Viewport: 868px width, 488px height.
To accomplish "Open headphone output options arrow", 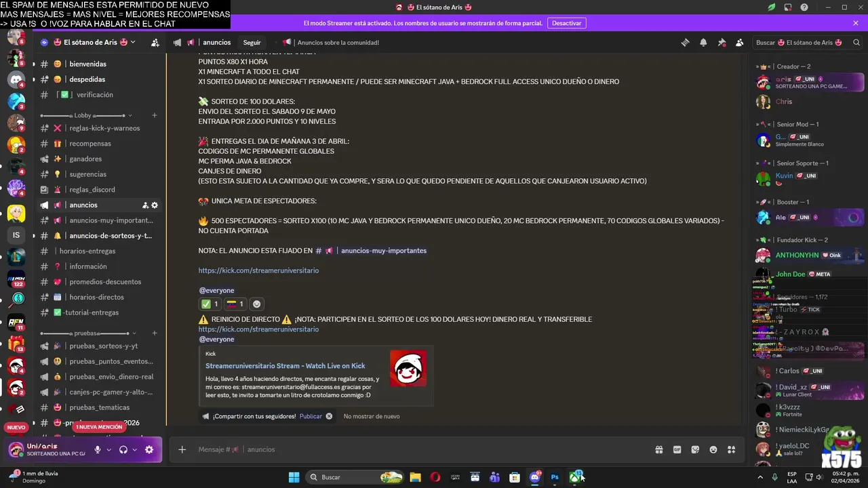I will pyautogui.click(x=134, y=449).
